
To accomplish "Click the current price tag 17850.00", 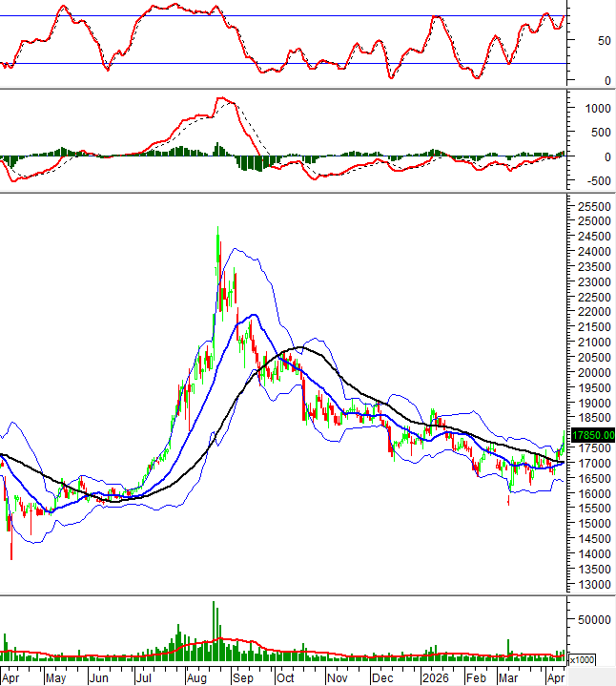I will [592, 435].
